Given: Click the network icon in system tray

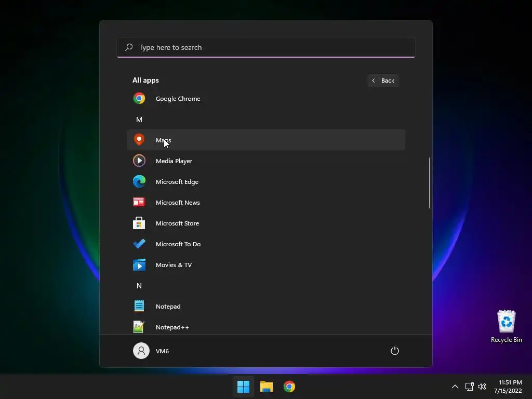Looking at the screenshot, I should [x=469, y=387].
